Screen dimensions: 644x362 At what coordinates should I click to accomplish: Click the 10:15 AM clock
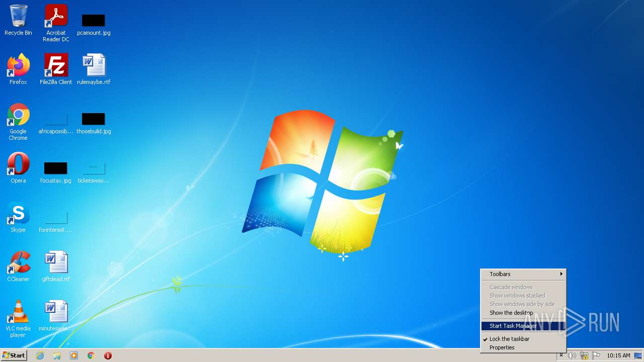coord(618,355)
